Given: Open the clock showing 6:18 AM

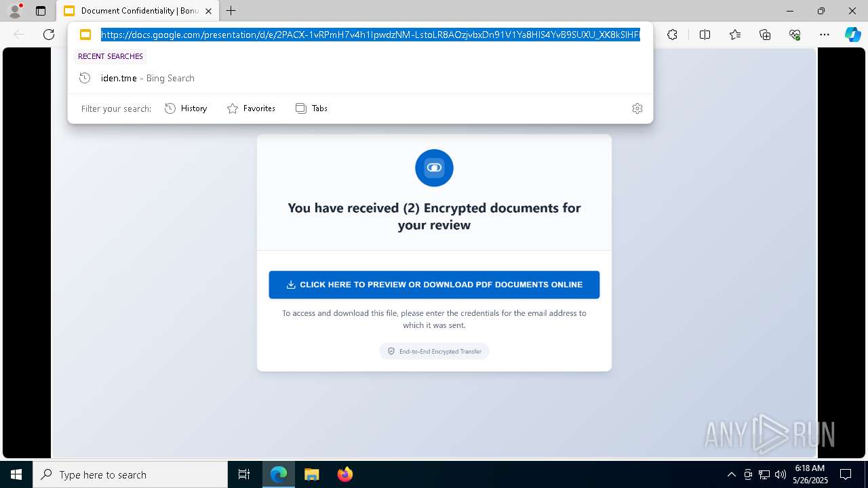Looking at the screenshot, I should click(x=810, y=474).
